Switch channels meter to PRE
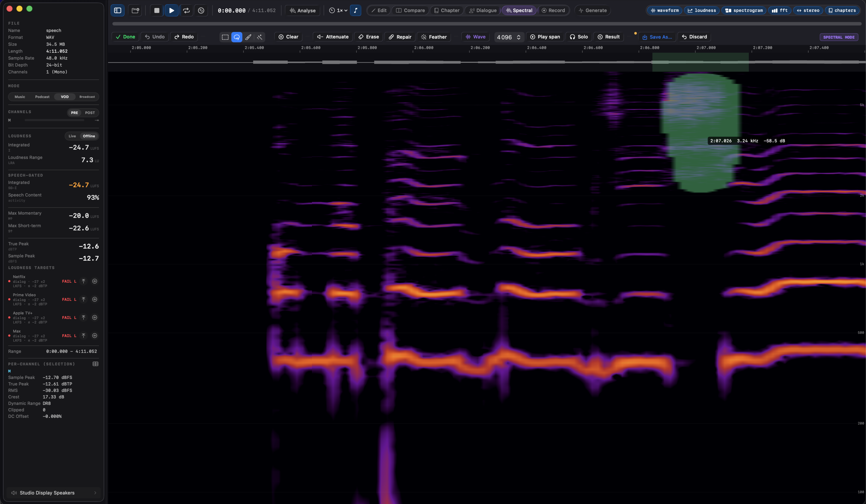The width and height of the screenshot is (866, 504). click(74, 112)
